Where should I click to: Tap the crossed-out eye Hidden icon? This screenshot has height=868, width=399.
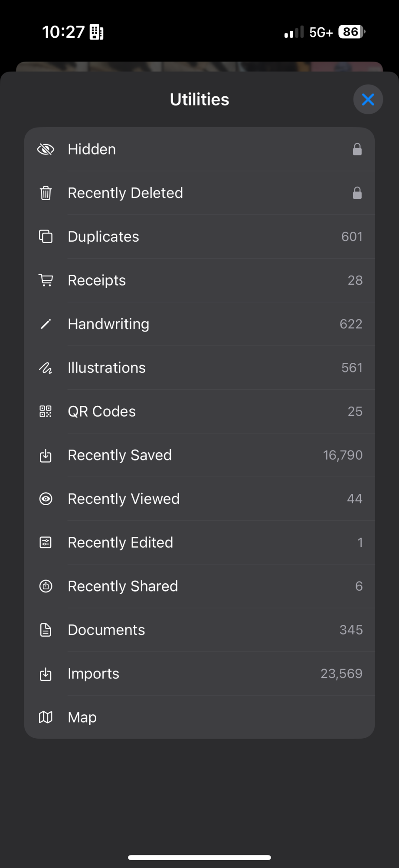46,149
